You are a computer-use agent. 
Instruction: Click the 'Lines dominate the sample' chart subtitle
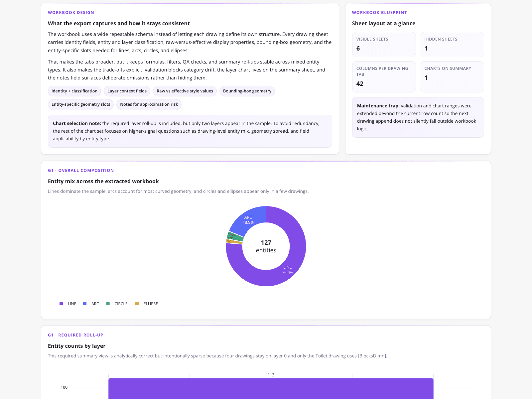coord(178,191)
